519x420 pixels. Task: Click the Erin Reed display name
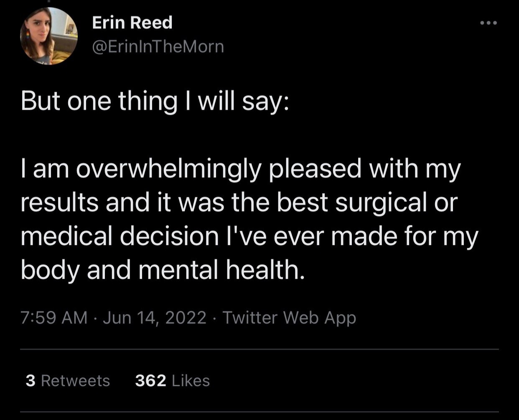(x=132, y=23)
